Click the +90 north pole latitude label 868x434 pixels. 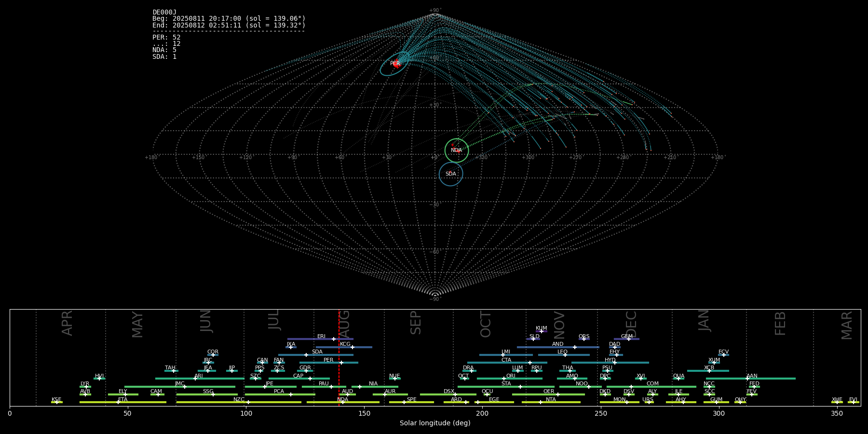pos(435,10)
